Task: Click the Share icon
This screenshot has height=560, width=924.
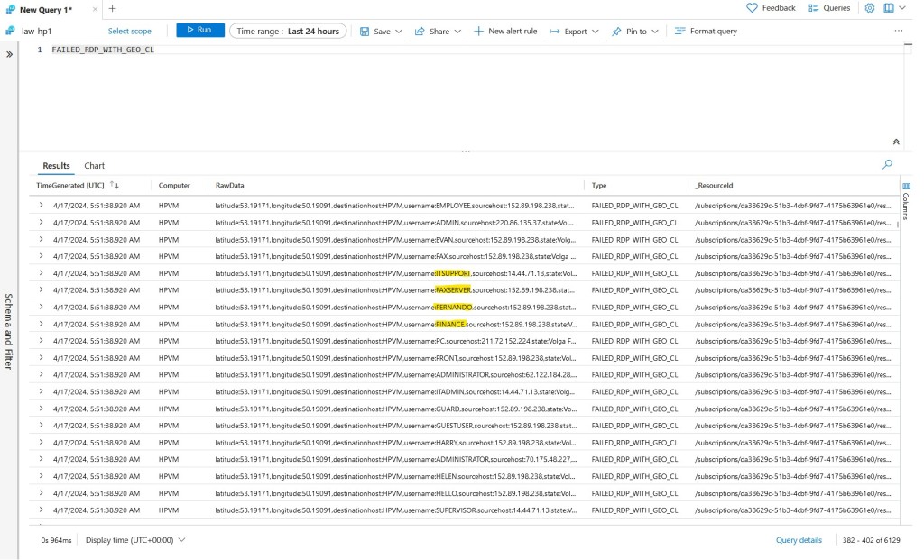Action: tap(420, 32)
